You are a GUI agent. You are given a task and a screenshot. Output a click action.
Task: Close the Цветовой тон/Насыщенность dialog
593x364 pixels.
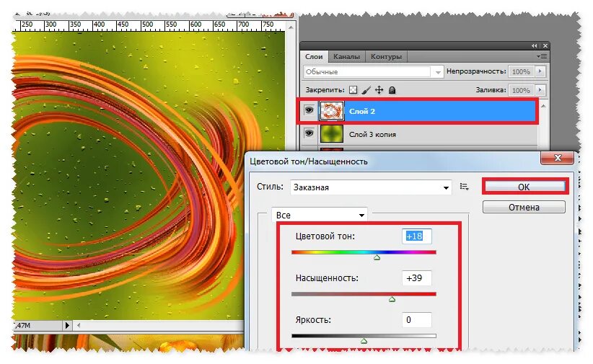558,158
